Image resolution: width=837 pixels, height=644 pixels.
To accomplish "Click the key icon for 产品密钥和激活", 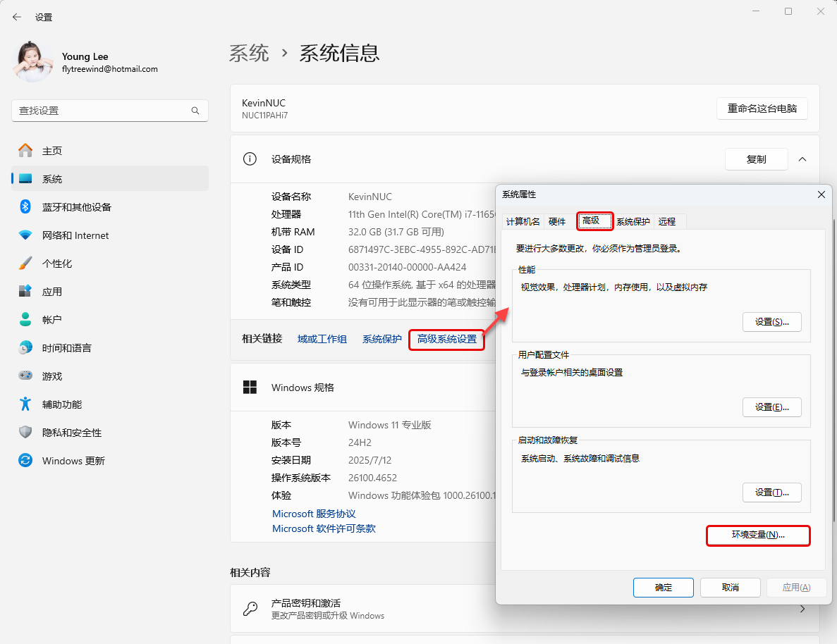I will (x=250, y=608).
